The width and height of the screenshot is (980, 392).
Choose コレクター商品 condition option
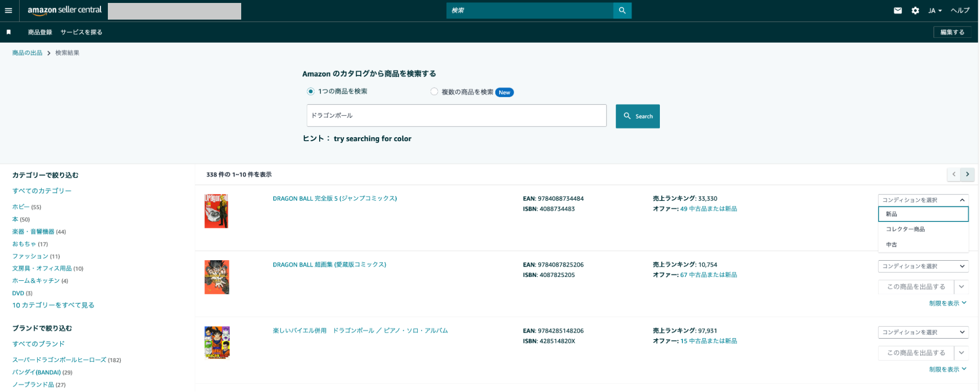click(x=923, y=229)
